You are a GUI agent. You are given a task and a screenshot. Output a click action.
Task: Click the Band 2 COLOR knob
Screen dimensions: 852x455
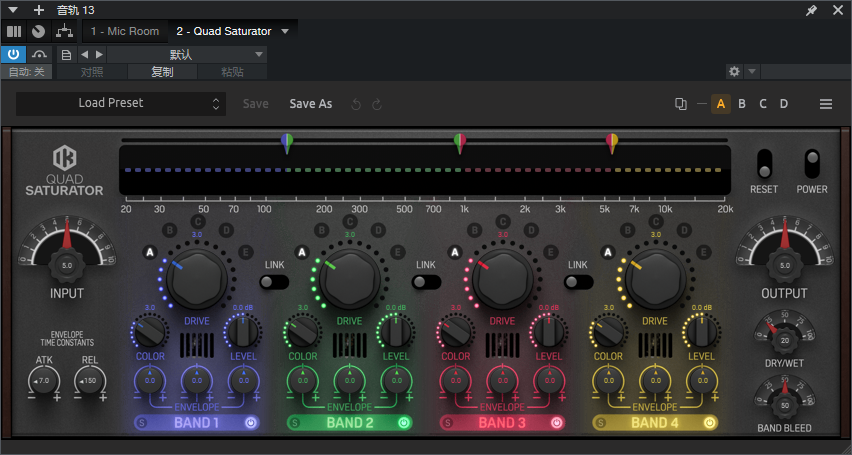coord(303,332)
